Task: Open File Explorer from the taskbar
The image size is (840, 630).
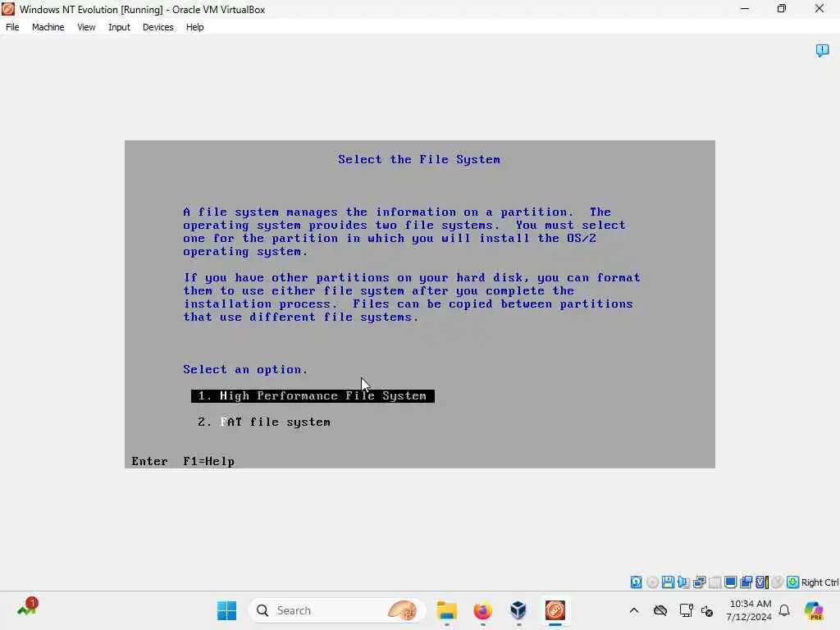Action: tap(447, 610)
